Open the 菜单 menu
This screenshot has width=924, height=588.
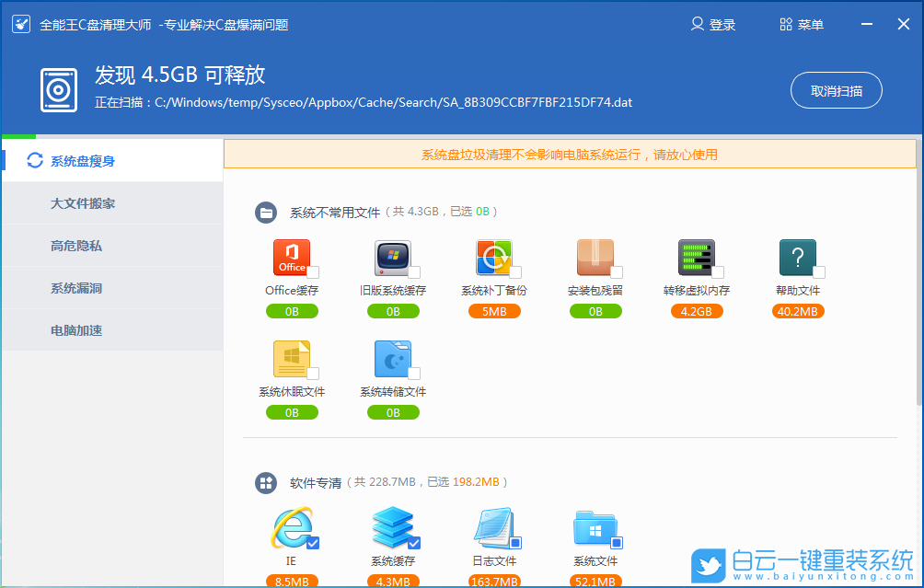pos(800,24)
